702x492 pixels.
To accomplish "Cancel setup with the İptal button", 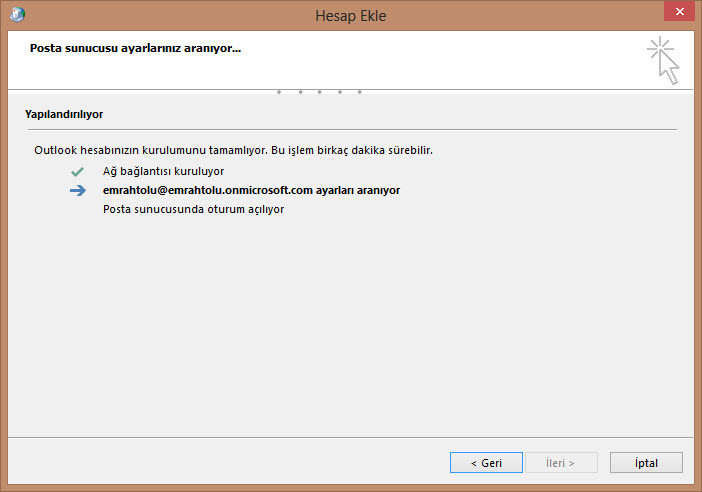I will 646,462.
